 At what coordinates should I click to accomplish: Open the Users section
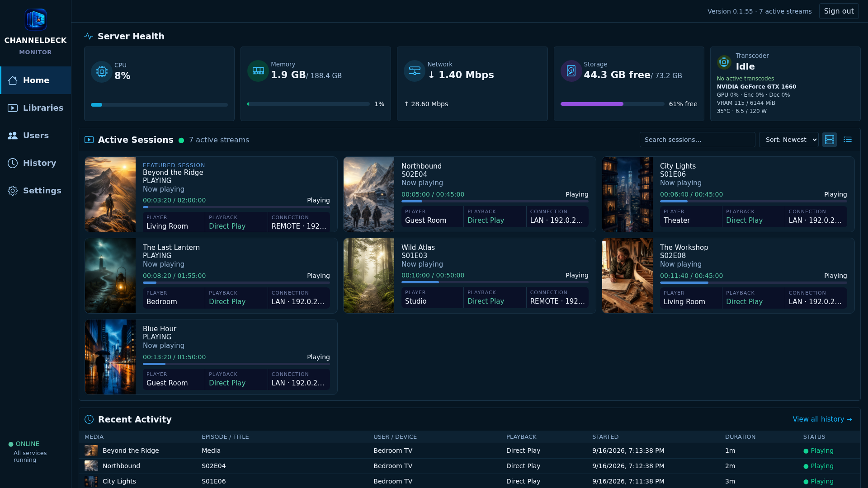(36, 136)
